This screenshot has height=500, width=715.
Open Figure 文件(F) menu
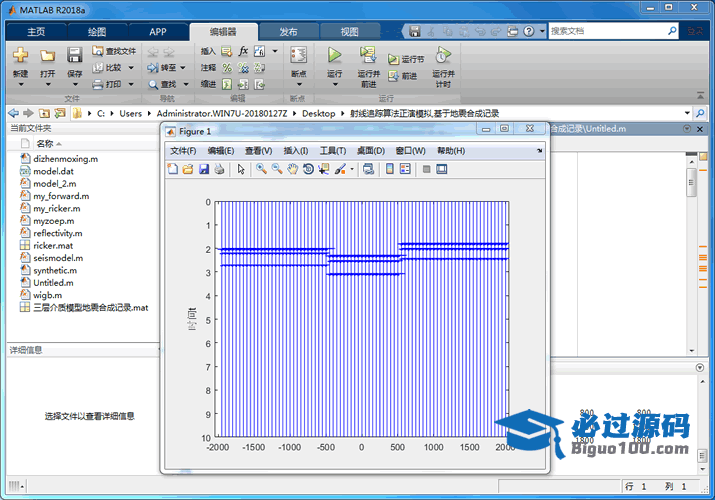point(183,151)
